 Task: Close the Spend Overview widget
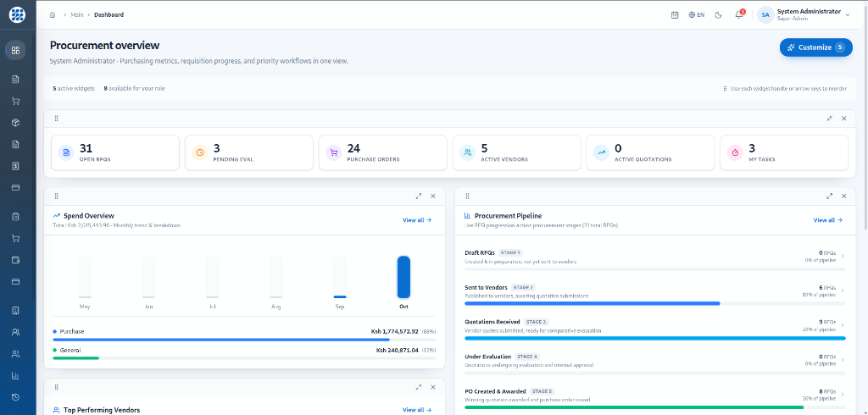(433, 196)
